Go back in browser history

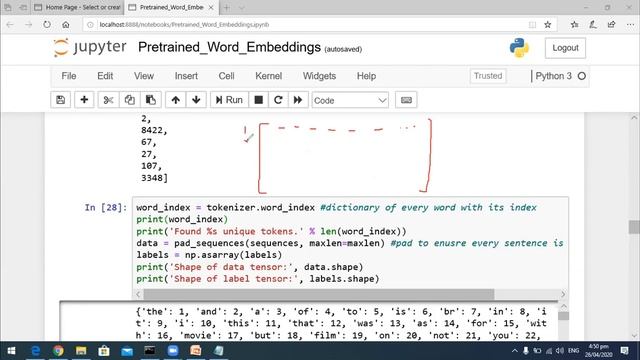click(10, 24)
